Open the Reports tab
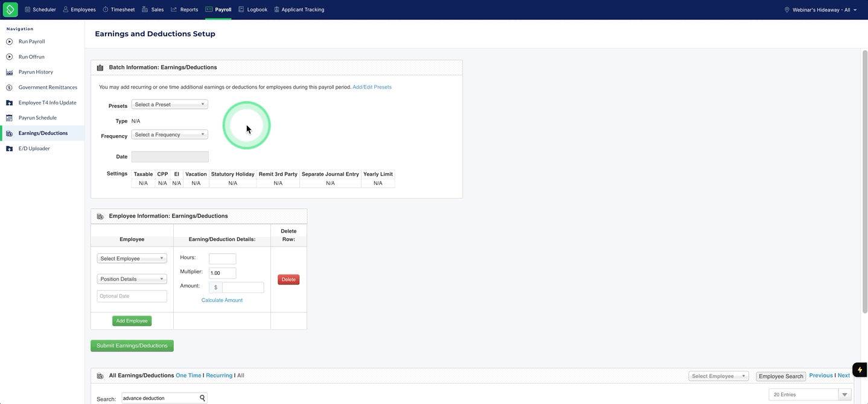The height and width of the screenshot is (404, 868). click(184, 10)
